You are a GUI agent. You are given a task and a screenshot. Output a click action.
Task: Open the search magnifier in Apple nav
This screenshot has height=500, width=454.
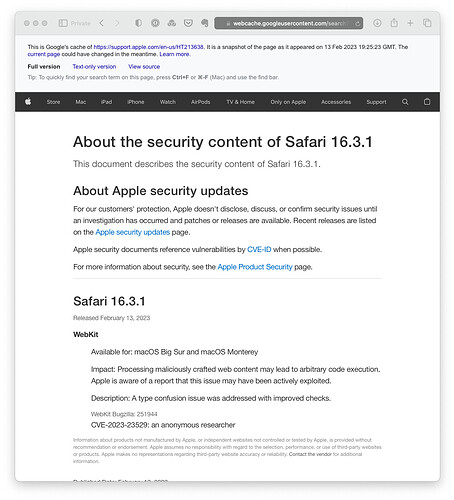click(405, 102)
